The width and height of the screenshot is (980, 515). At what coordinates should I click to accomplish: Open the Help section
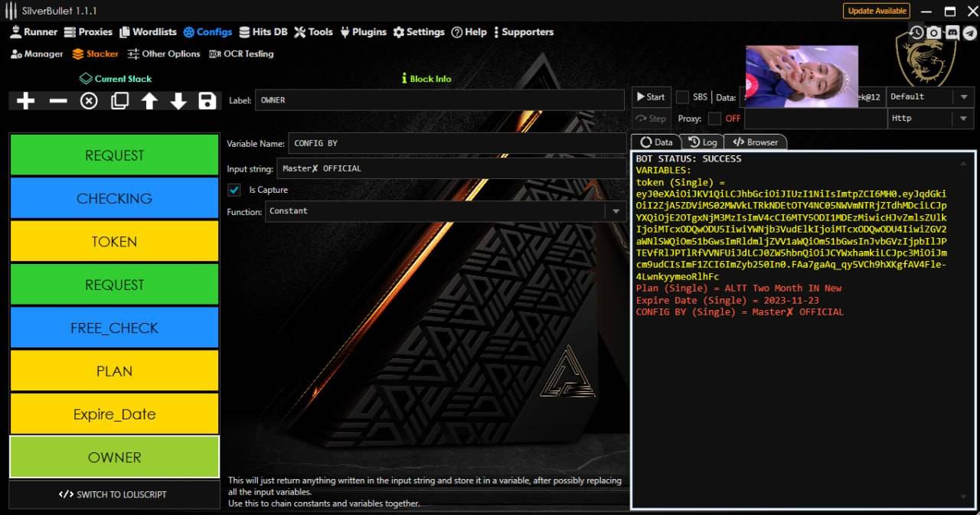[469, 32]
